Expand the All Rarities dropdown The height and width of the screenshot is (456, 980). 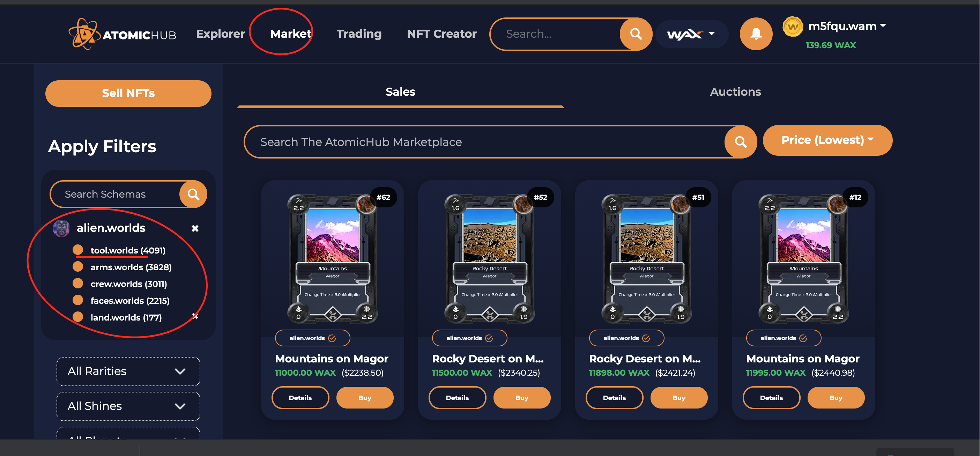coord(128,371)
